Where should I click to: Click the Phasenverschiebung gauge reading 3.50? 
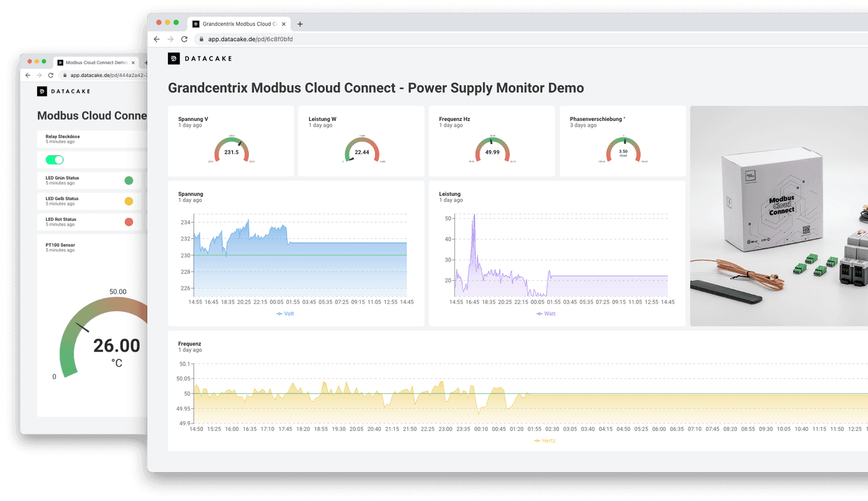623,149
